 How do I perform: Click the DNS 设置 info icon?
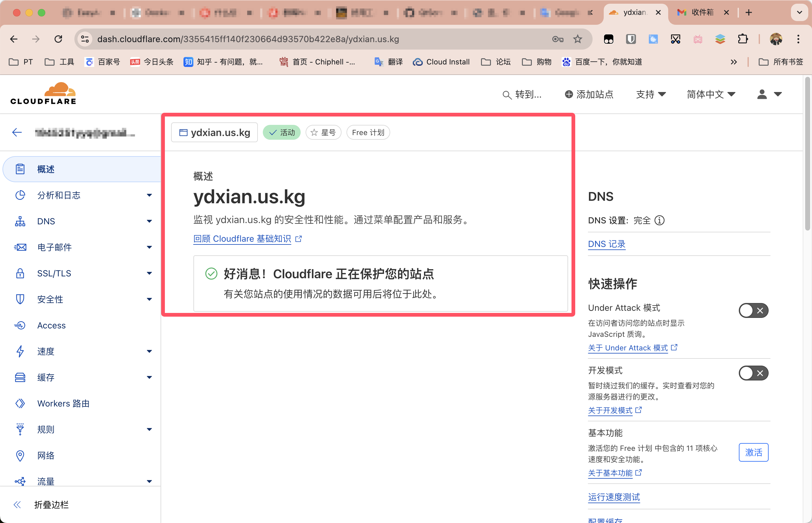click(660, 220)
